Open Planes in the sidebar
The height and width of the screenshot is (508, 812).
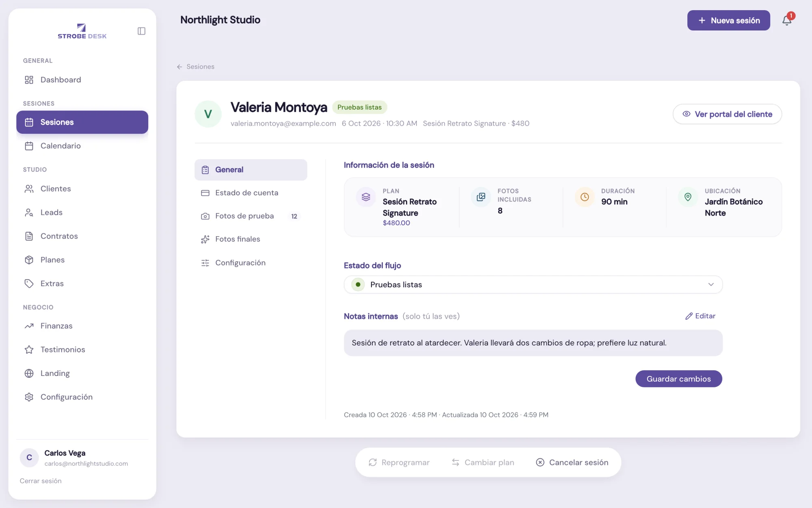tap(82, 260)
